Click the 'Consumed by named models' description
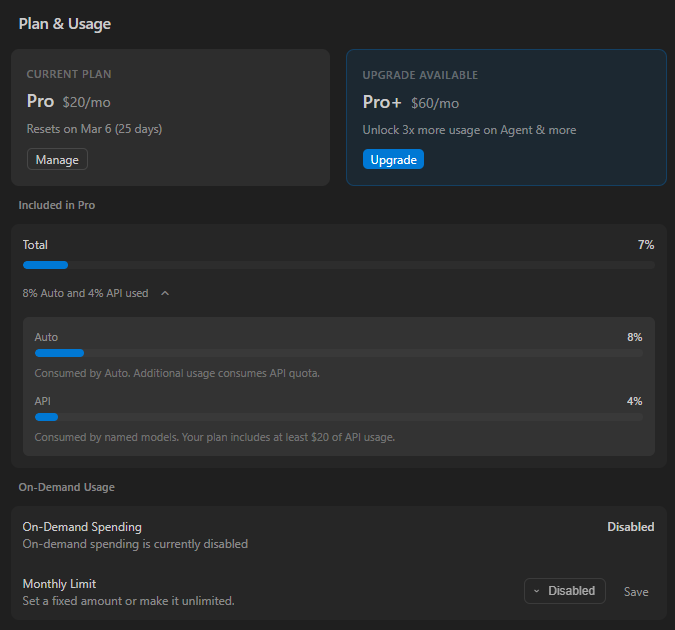This screenshot has width=675, height=630. click(x=215, y=437)
